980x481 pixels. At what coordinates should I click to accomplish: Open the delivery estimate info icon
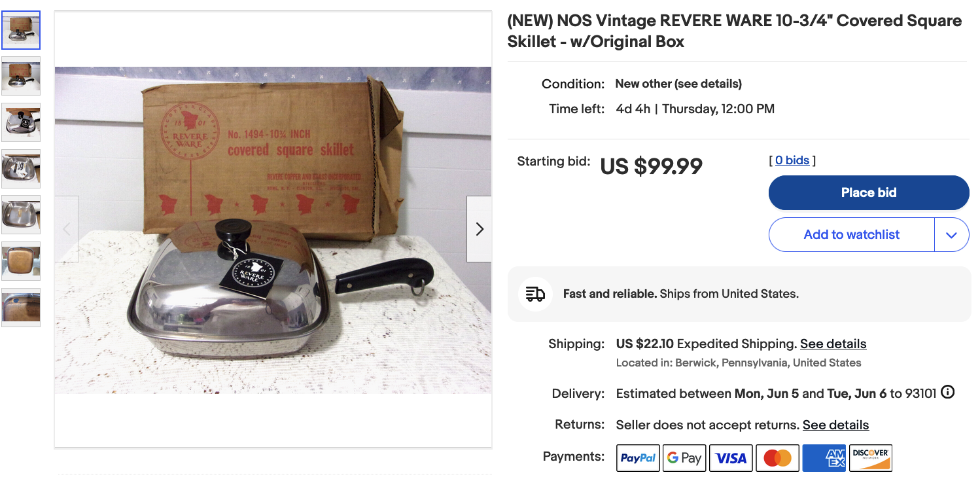(948, 392)
